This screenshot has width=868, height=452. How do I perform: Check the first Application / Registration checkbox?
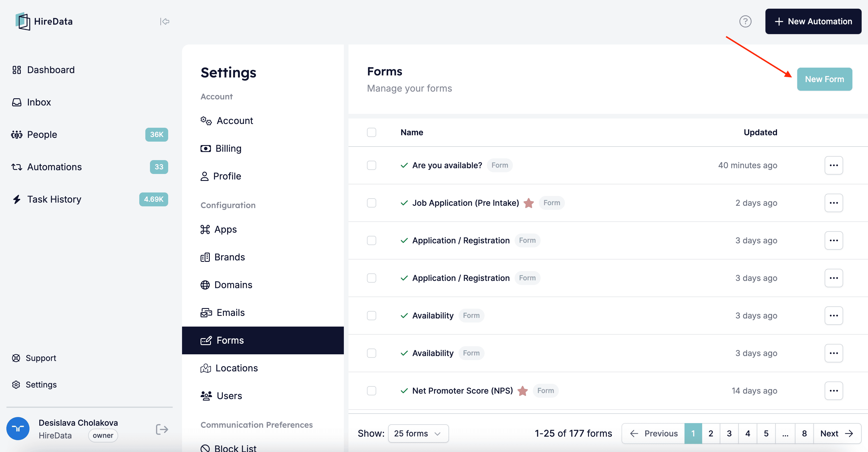click(371, 241)
